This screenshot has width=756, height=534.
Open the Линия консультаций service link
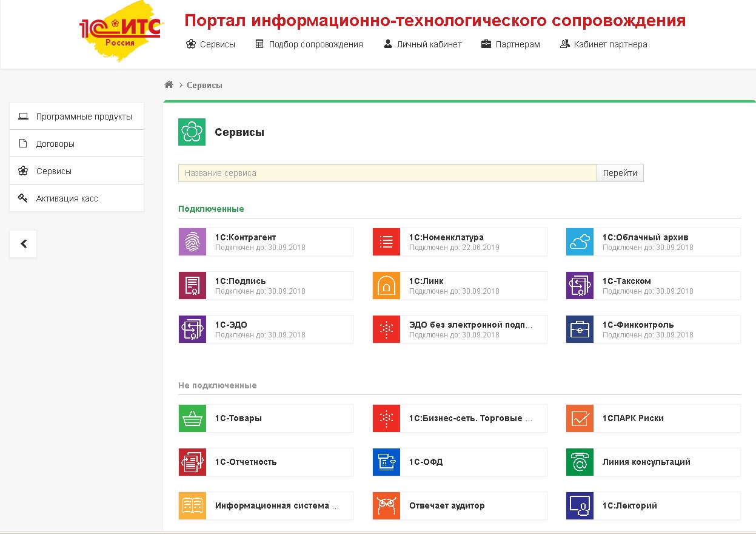point(646,462)
